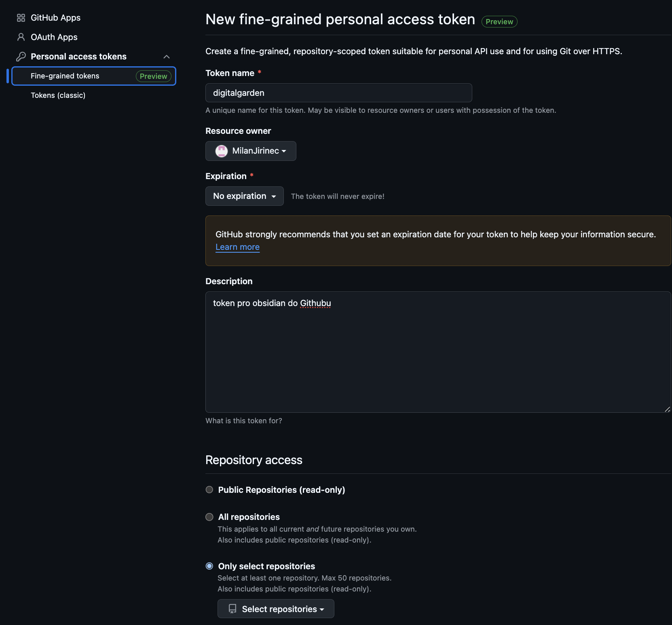Open the MilanJirinec resource owner dropdown
This screenshot has width=672, height=625.
click(x=251, y=151)
